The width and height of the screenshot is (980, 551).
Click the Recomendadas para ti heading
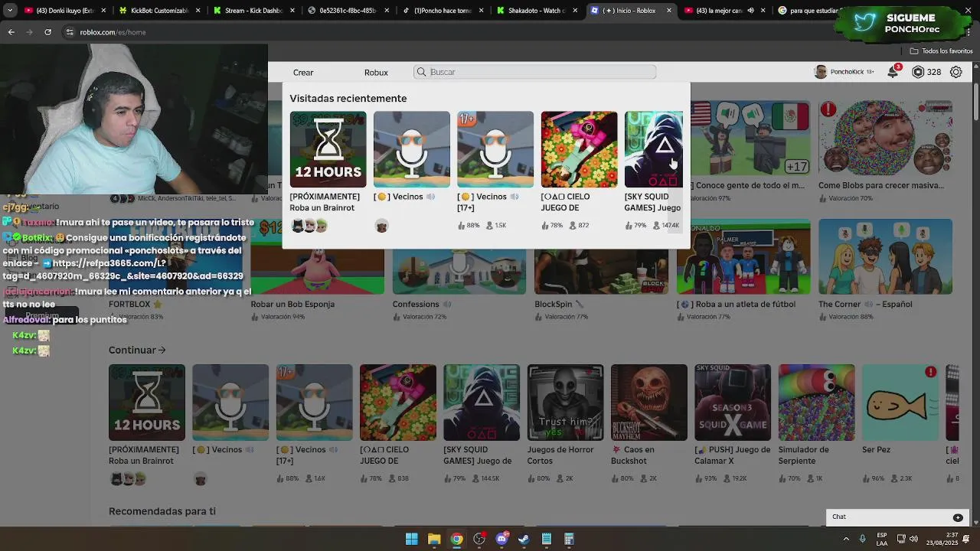(162, 511)
